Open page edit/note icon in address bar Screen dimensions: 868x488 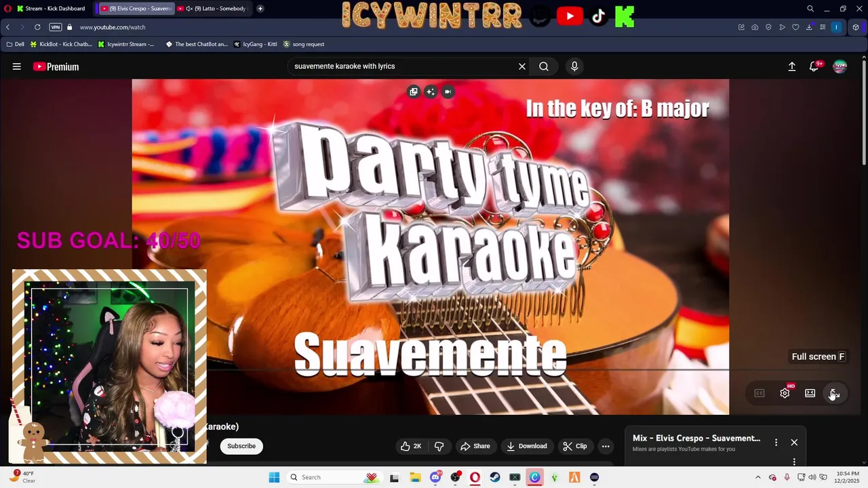[741, 27]
